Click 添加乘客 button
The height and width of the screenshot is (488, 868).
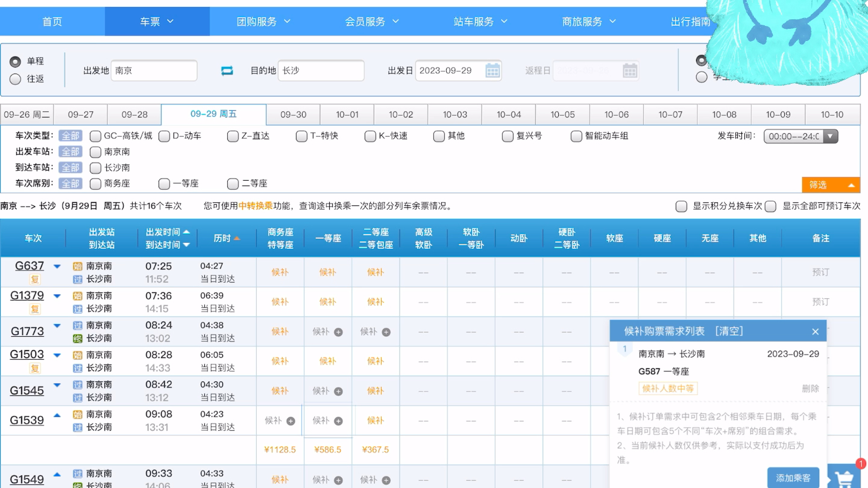[x=793, y=478]
